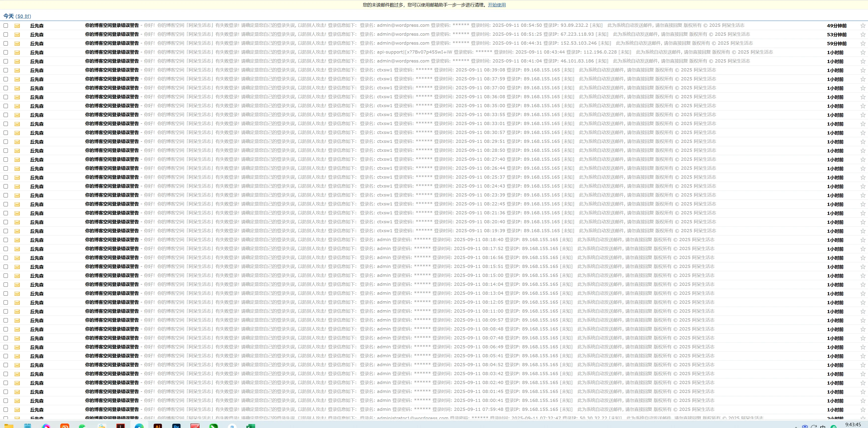
Task: Star the email with login time 08:18:40
Action: (863, 240)
